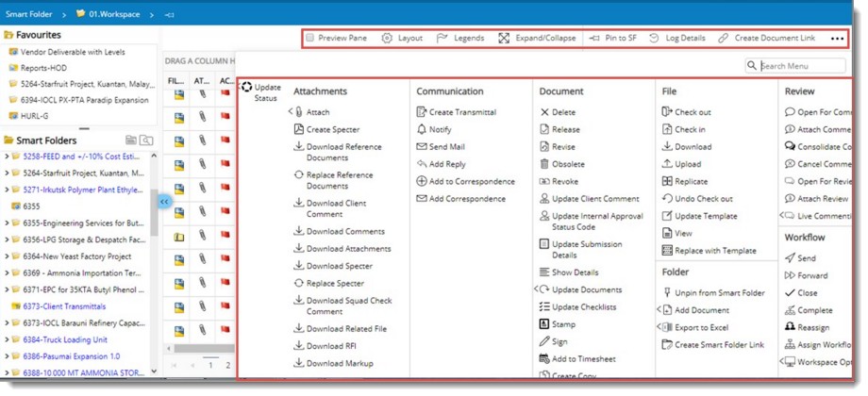The height and width of the screenshot is (396, 868).
Task: Click the Notify bell icon
Action: point(422,130)
